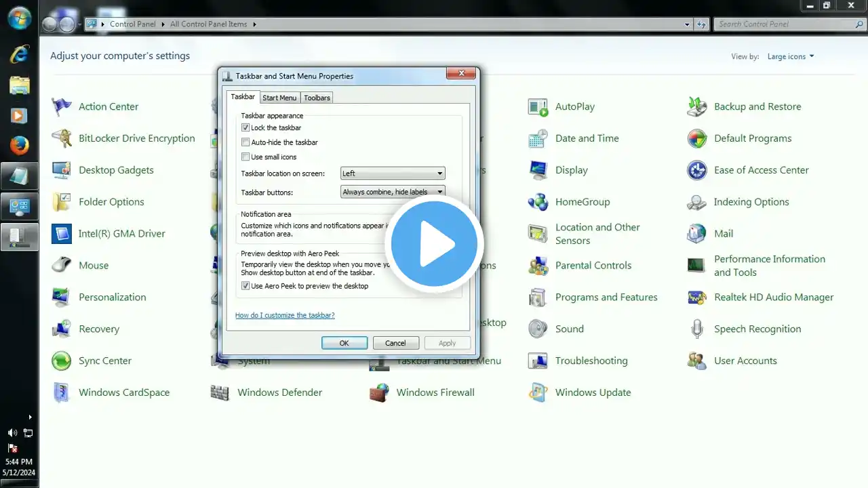
Task: Open the View by Large icons dropdown
Action: click(x=791, y=57)
